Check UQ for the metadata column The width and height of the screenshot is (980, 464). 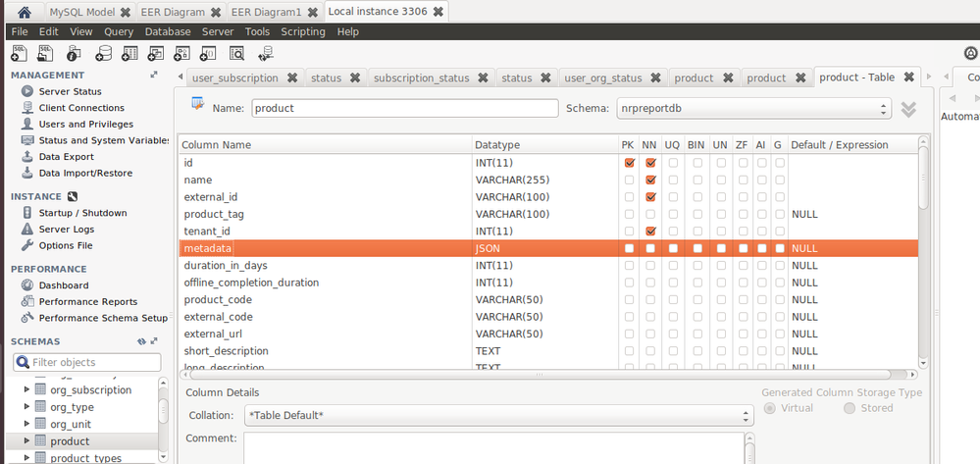pos(673,248)
